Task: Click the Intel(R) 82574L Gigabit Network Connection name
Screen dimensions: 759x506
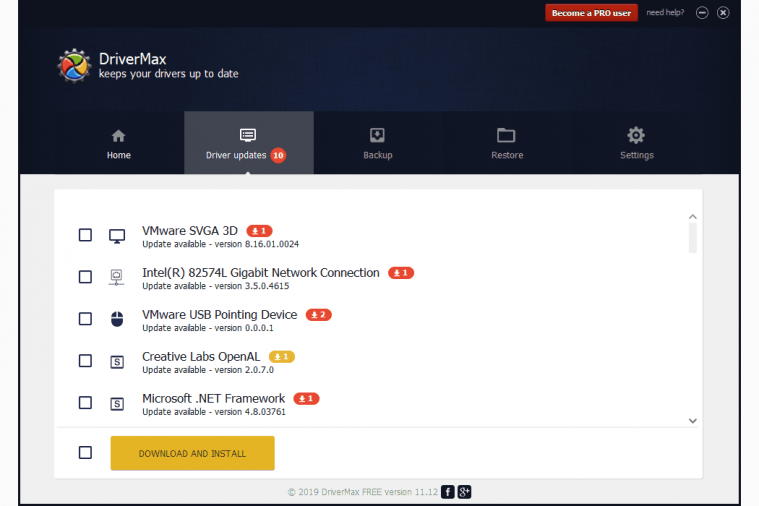Action: 261,273
